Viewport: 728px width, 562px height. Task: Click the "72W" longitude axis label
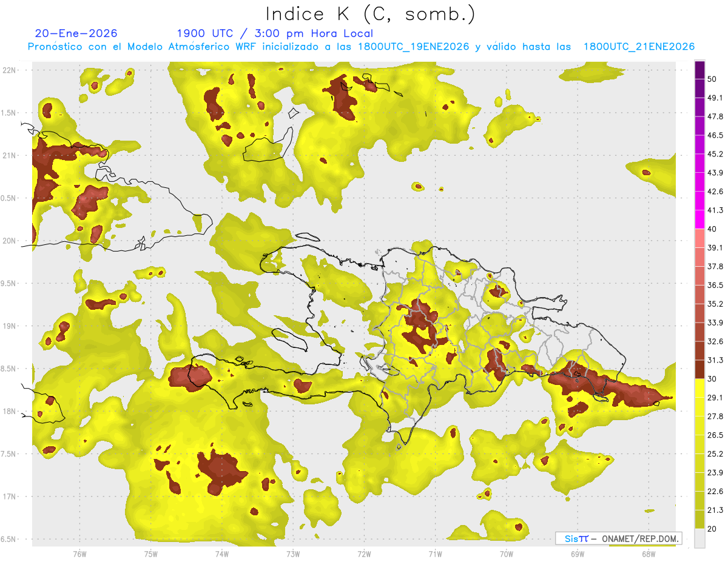coord(364,554)
